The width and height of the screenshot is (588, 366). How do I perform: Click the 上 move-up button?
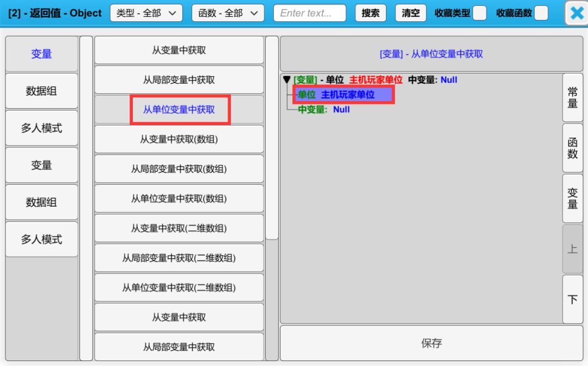coord(572,249)
